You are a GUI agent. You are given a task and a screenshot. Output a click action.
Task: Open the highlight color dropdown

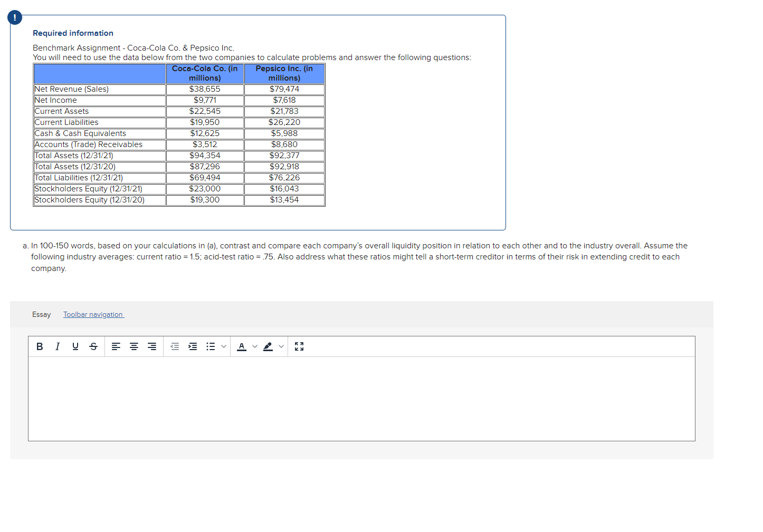click(x=281, y=346)
